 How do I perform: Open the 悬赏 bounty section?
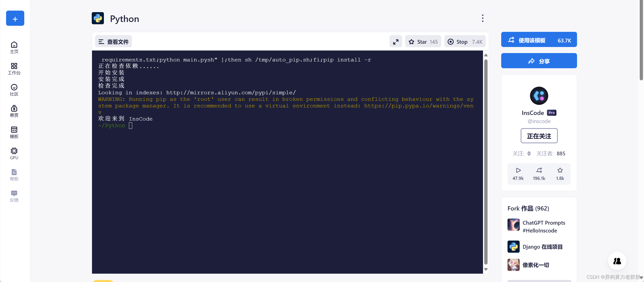coord(14,111)
